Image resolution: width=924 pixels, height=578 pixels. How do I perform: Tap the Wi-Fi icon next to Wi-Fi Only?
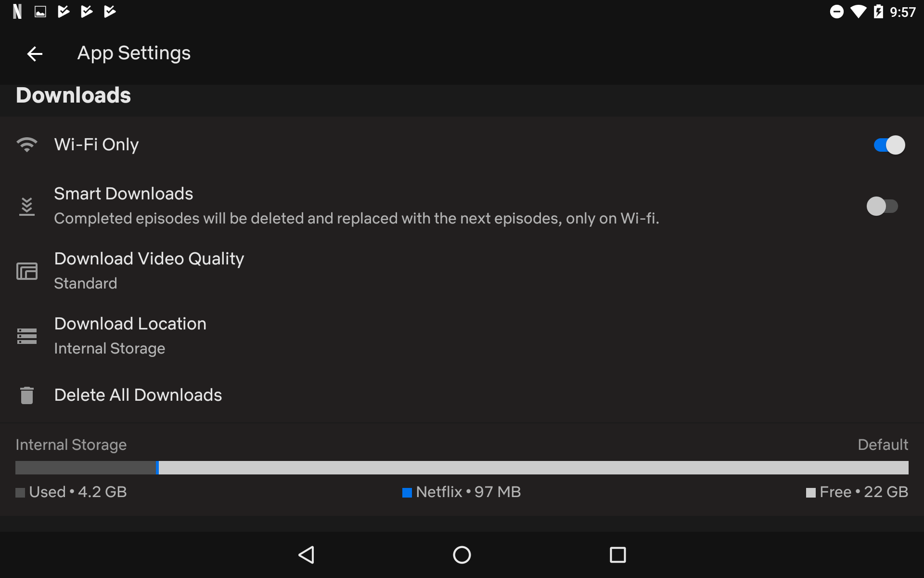point(26,144)
